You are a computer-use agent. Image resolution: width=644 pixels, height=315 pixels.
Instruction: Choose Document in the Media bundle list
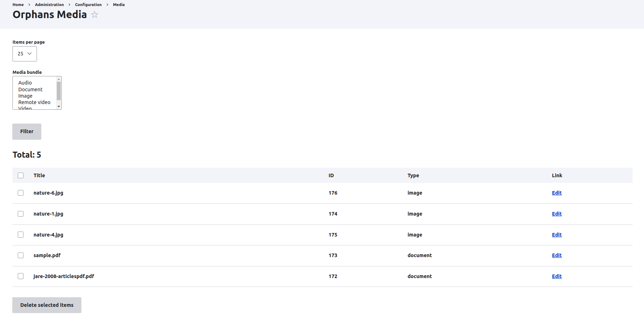(31, 89)
